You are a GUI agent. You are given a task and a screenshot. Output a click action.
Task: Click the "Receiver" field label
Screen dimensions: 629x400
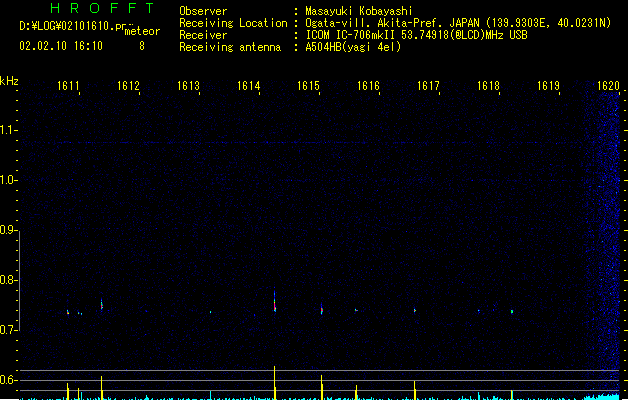(203, 35)
